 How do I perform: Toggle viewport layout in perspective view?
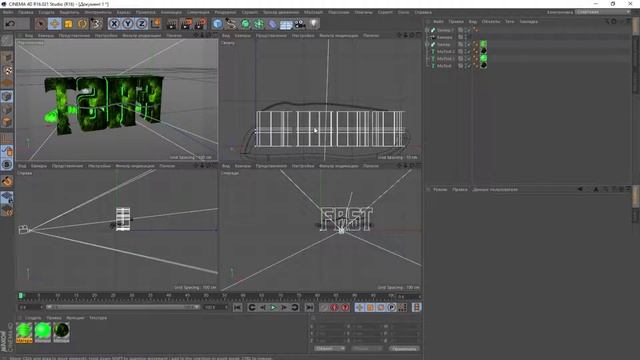[x=214, y=36]
